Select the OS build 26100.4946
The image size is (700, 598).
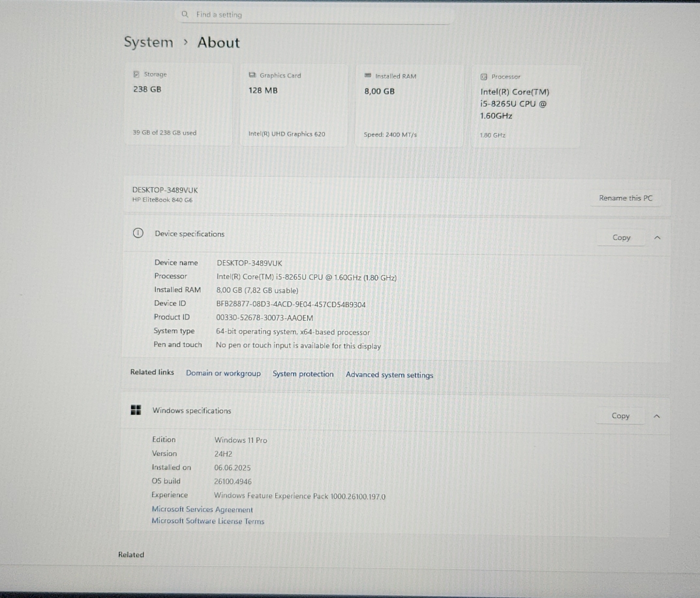(233, 481)
